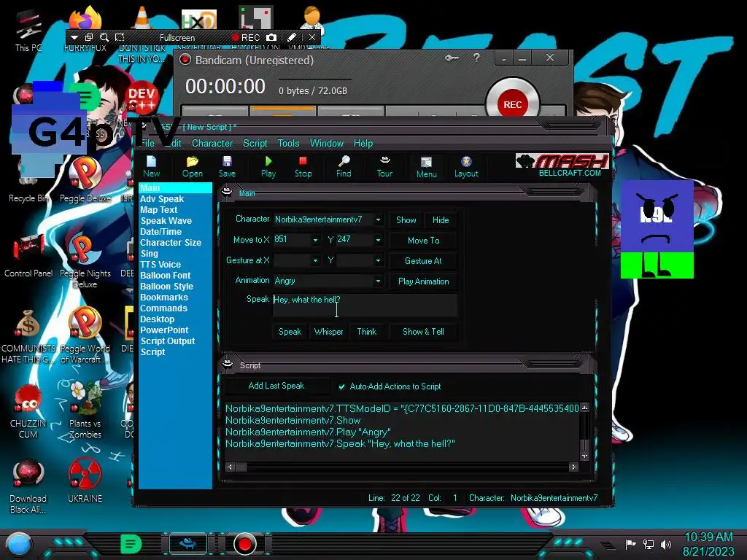Select the This PC desktop icon

tap(28, 31)
